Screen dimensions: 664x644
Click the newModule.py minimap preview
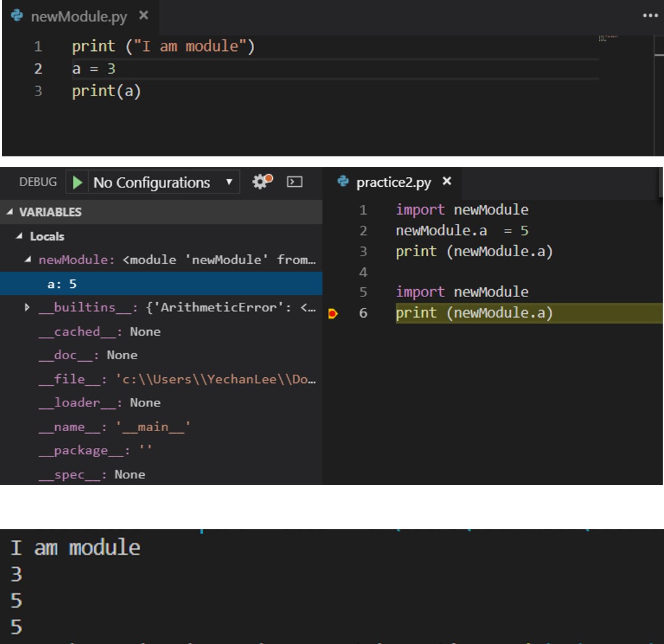coord(609,38)
